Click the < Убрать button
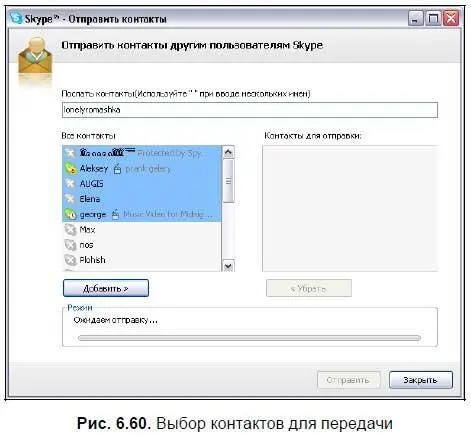Image resolution: width=471 pixels, height=436 pixels. pyautogui.click(x=309, y=288)
